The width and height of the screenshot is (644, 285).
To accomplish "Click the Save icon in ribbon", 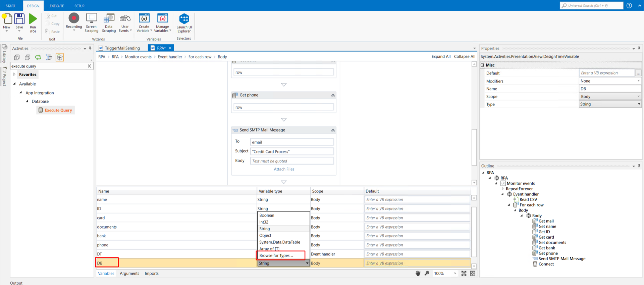I will (19, 19).
